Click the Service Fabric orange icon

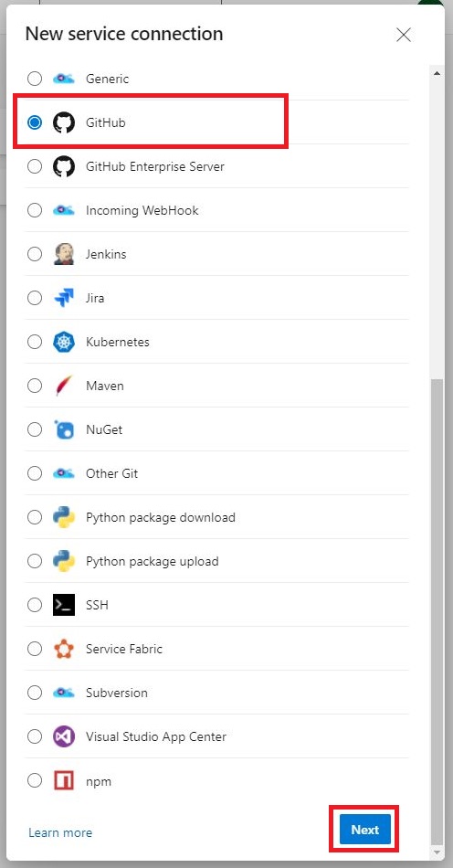pyautogui.click(x=64, y=649)
